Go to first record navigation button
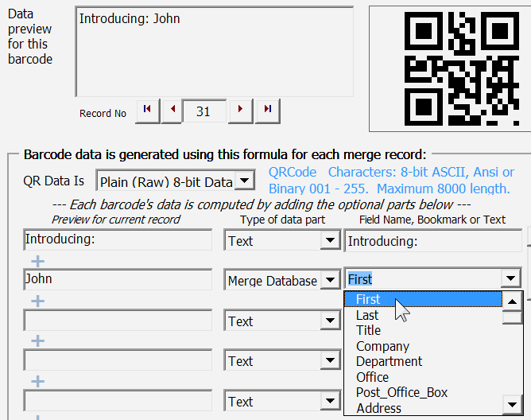Image resolution: width=531 pixels, height=420 pixels. [x=147, y=111]
